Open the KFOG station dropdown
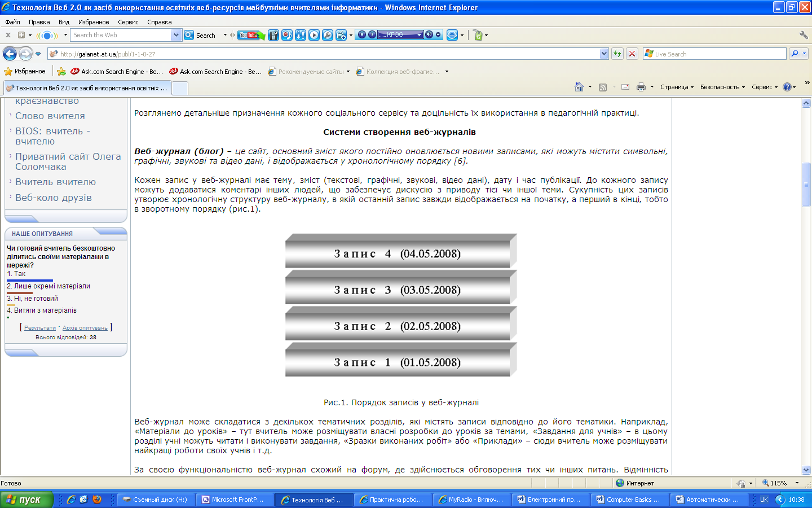The image size is (812, 508). [420, 34]
